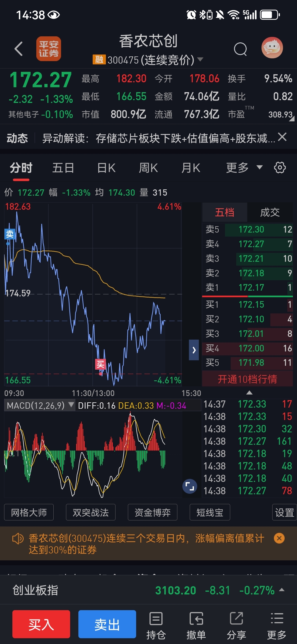
Task: Tap the 市盈 TTM value 308.93
Action: tap(280, 114)
